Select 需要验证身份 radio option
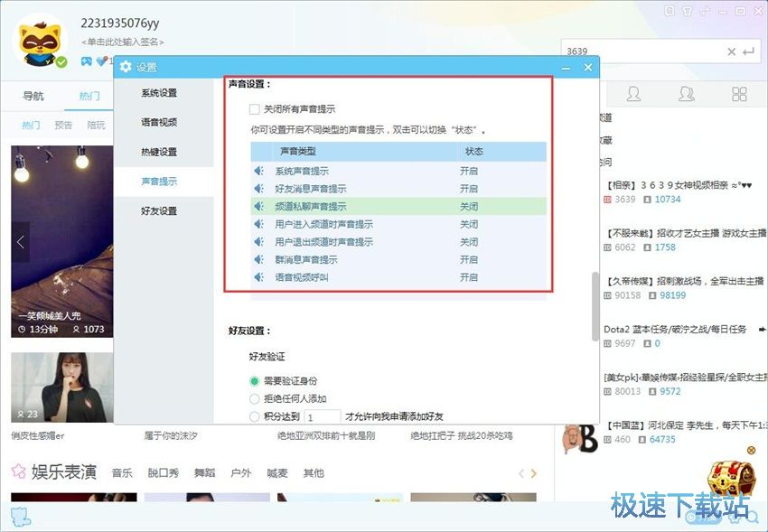The height and width of the screenshot is (532, 768). pos(254,381)
